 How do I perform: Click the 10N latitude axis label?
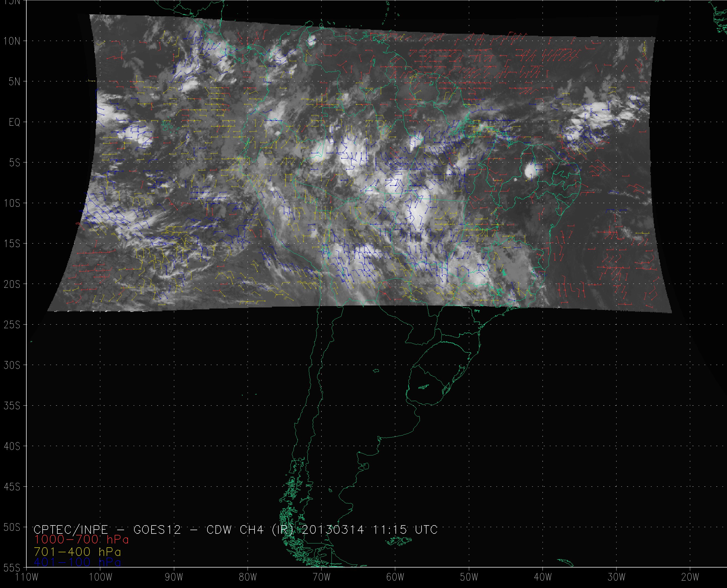[x=12, y=41]
